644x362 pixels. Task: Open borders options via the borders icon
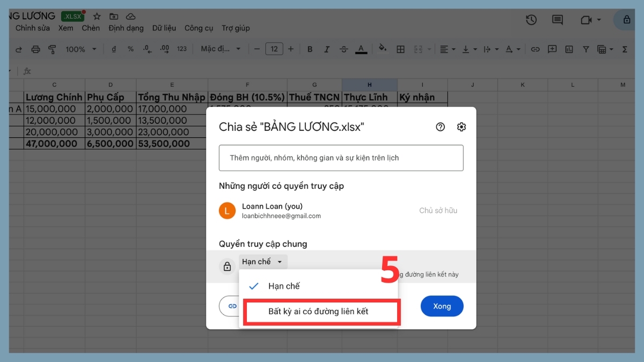tap(400, 49)
